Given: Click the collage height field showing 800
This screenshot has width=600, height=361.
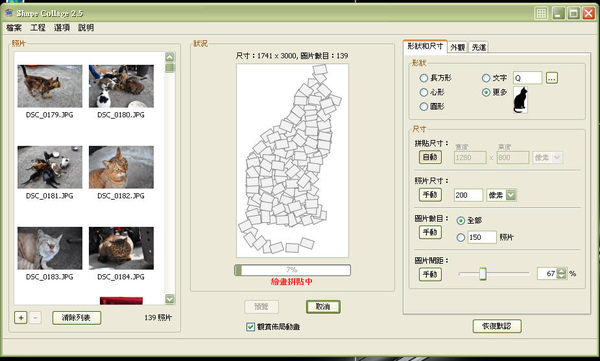Looking at the screenshot, I should click(x=513, y=157).
